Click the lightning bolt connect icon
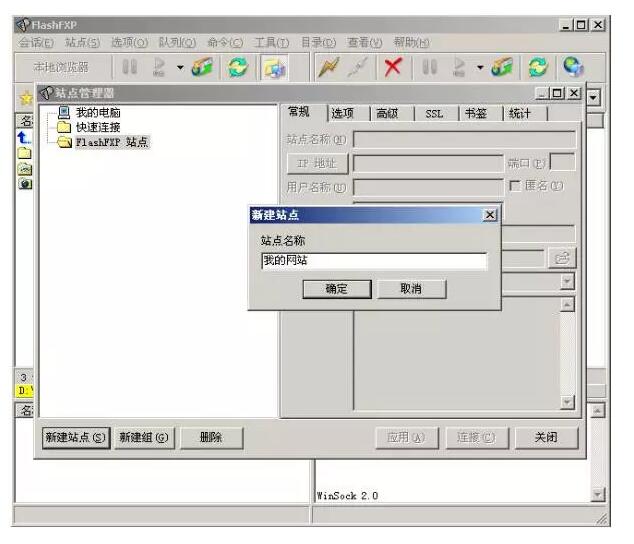Image resolution: width=634 pixels, height=544 pixels. [x=329, y=68]
